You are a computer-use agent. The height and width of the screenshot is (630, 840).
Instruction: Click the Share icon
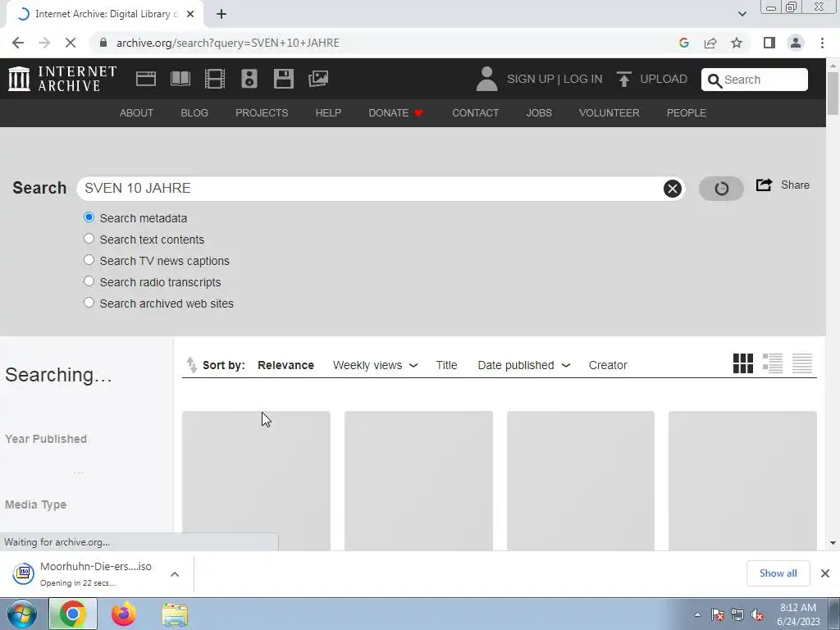tap(764, 185)
